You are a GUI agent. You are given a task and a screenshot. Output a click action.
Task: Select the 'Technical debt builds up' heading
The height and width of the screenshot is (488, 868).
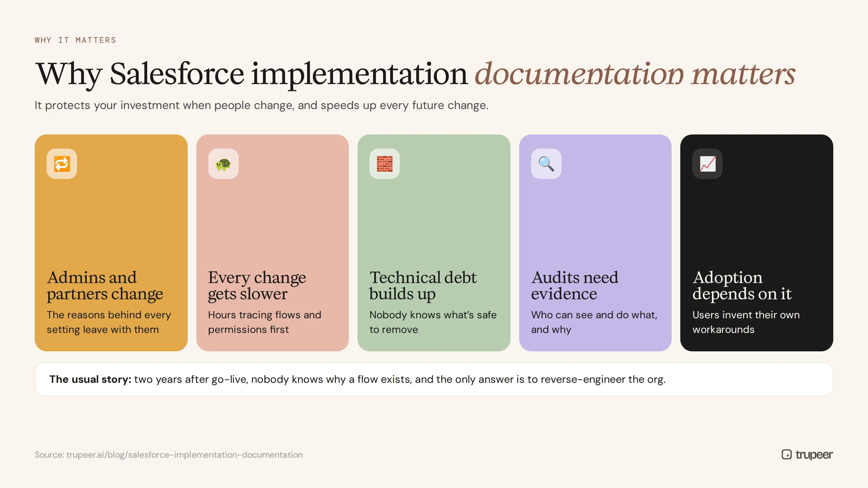pyautogui.click(x=423, y=285)
